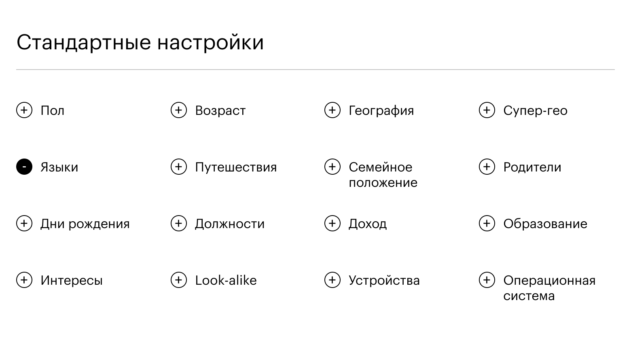
Task: Select the Интересы setting label
Action: pyautogui.click(x=72, y=280)
